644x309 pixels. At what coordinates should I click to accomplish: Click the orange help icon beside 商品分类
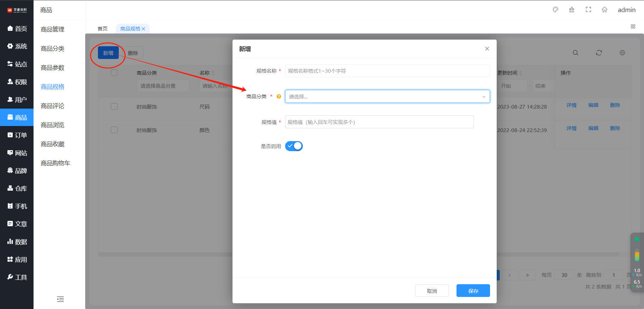coord(279,97)
